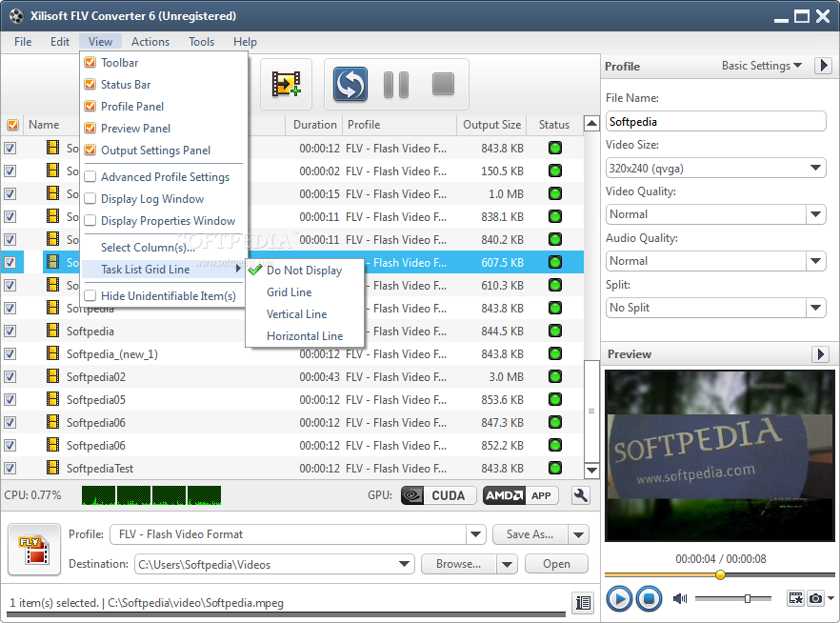Expand the Destination path dropdown
Image resolution: width=840 pixels, height=623 pixels.
coord(405,564)
